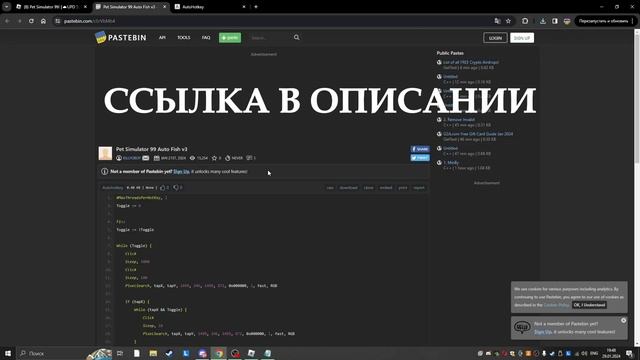Open the browser side panel icon

click(555, 21)
